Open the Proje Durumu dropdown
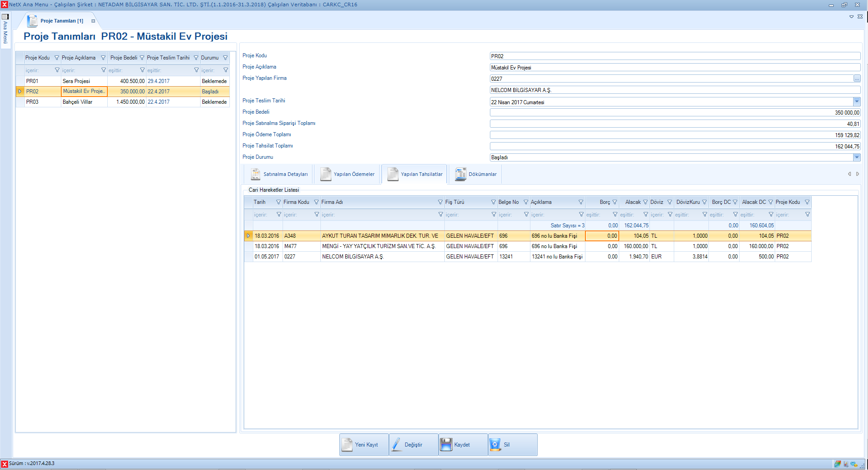Image resolution: width=868 pixels, height=470 pixels. pyautogui.click(x=856, y=157)
